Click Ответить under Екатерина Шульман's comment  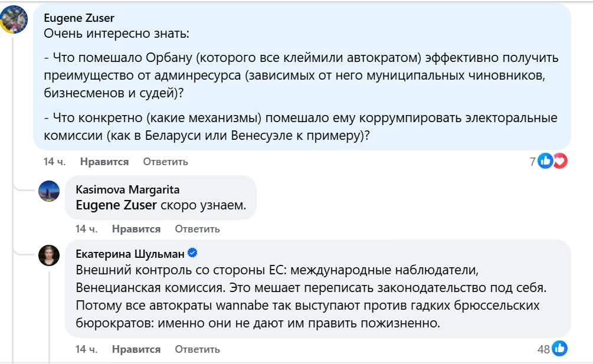[x=197, y=349]
